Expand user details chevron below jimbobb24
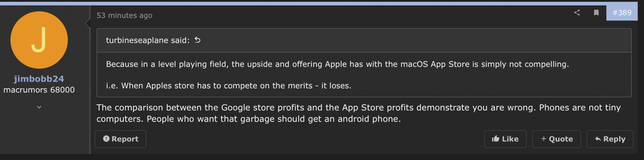The width and height of the screenshot is (644, 160). click(x=39, y=107)
